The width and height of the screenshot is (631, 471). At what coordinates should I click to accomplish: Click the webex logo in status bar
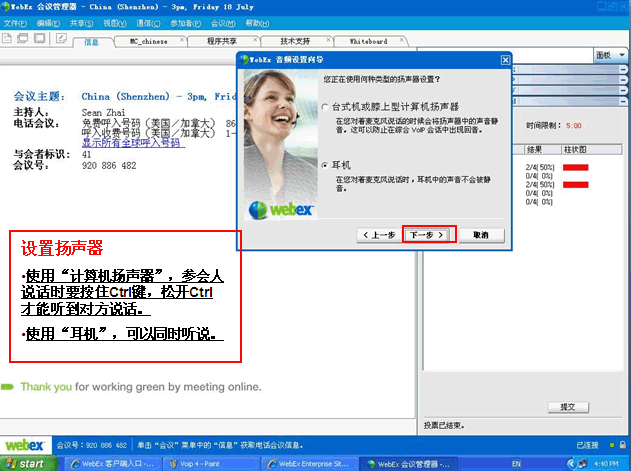[25, 445]
